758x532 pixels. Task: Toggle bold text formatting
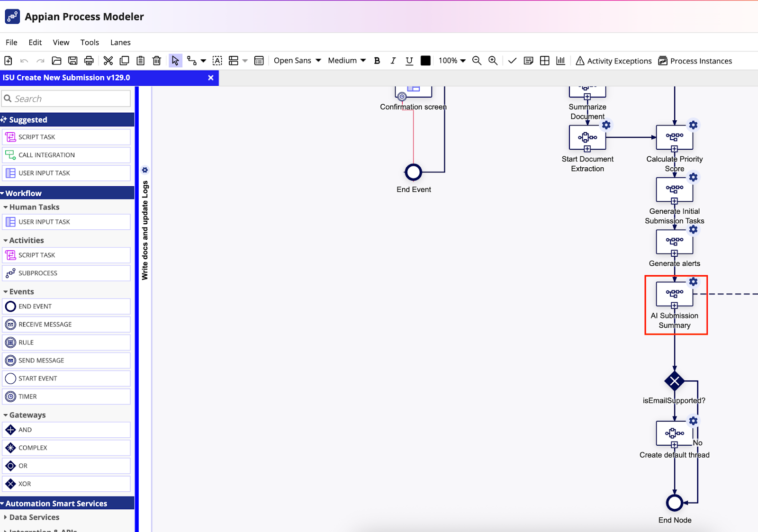[377, 61]
